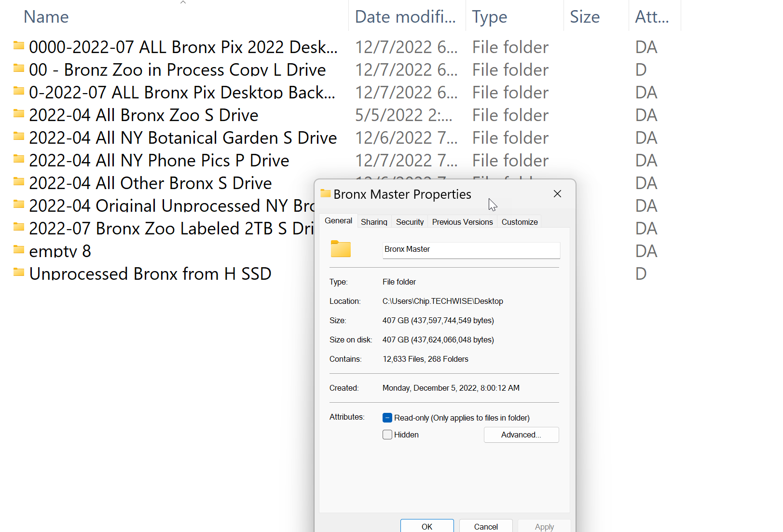Image resolution: width=783 pixels, height=532 pixels.
Task: Click folder icon of 2022-07 Bronx Zoo Labeled 2TB
Action: coord(19,227)
